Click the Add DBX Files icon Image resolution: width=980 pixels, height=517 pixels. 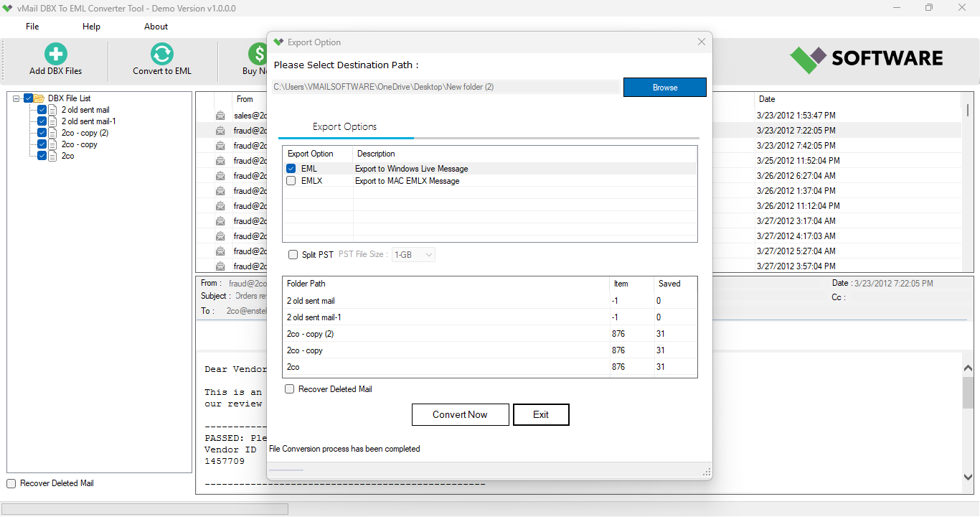point(55,54)
